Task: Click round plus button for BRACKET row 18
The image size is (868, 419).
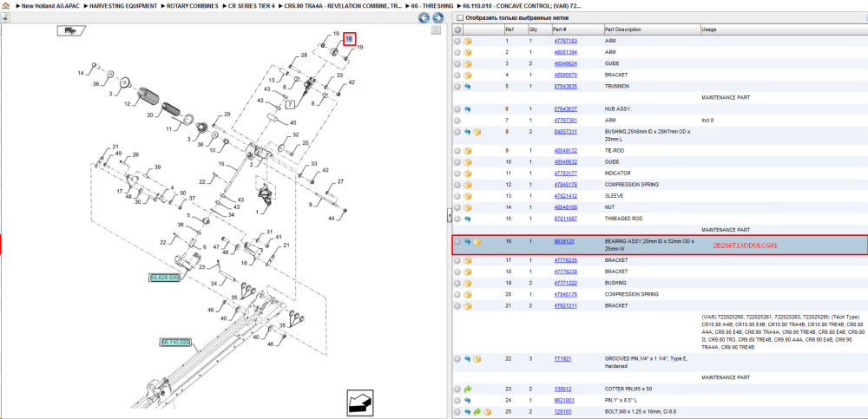Action: pos(457,272)
